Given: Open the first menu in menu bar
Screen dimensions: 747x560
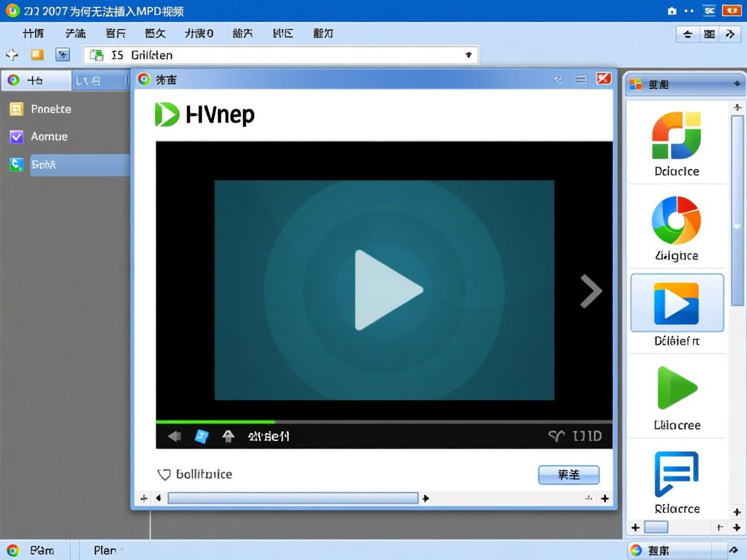Looking at the screenshot, I should coord(33,33).
